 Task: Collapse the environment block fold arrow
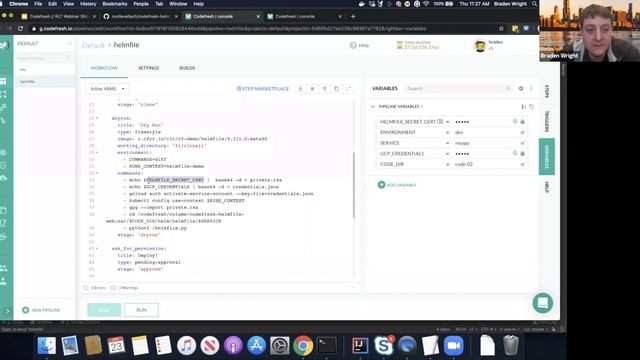[97, 153]
